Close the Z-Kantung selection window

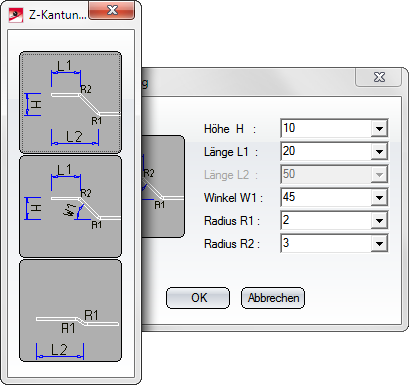[112, 10]
